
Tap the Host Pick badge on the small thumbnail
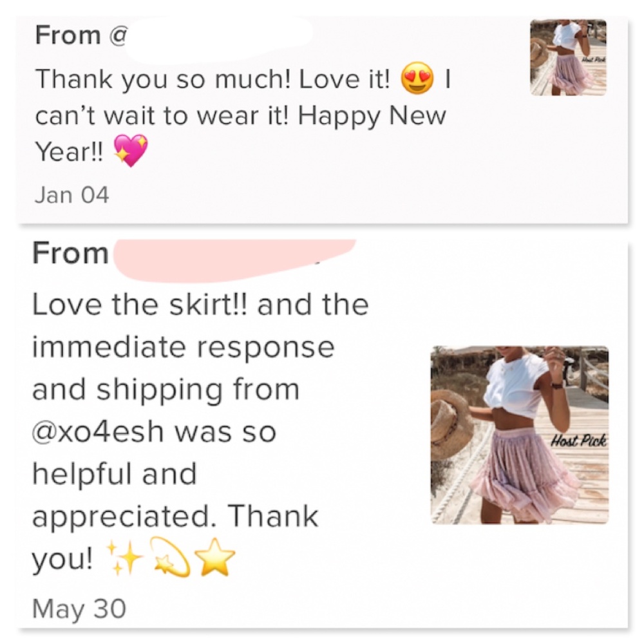592,60
